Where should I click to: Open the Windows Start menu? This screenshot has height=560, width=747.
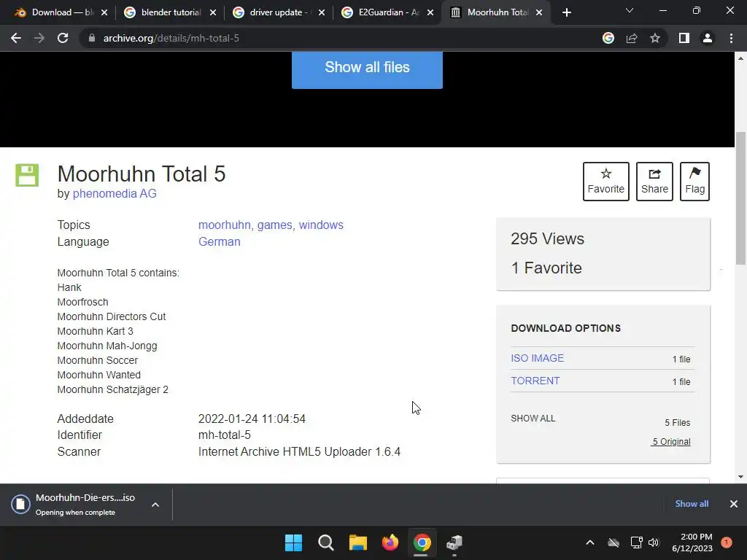(x=293, y=542)
